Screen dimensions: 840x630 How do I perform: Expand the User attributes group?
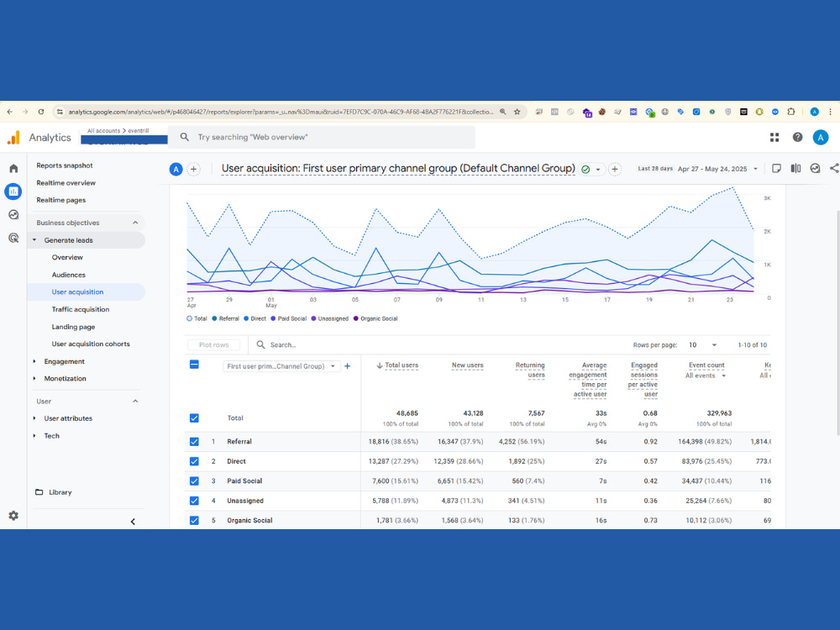coord(34,418)
